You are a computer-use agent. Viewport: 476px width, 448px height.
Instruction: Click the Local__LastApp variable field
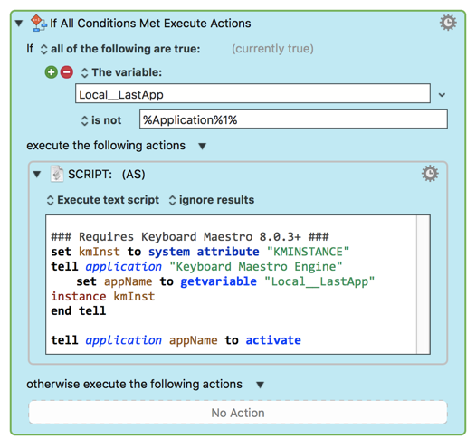252,93
